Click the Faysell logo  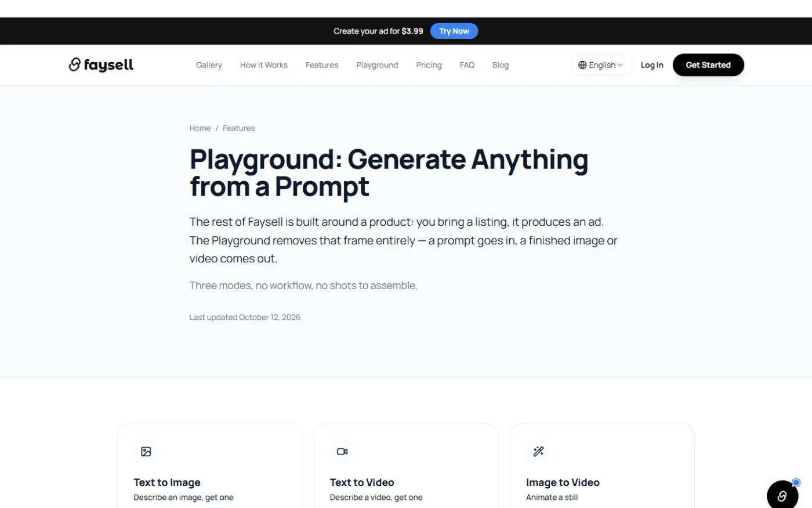coord(101,64)
